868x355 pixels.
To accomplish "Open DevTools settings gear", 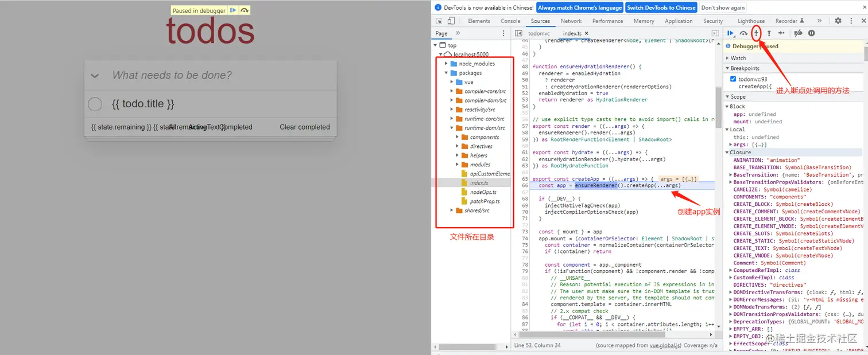I will (838, 21).
